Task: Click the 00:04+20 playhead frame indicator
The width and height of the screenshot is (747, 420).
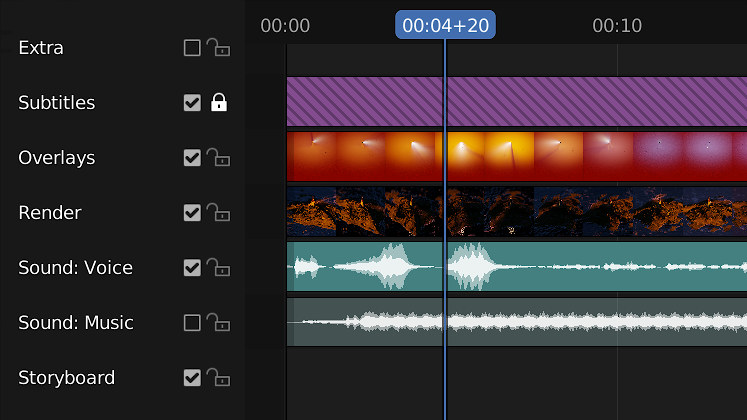Action: pos(445,26)
